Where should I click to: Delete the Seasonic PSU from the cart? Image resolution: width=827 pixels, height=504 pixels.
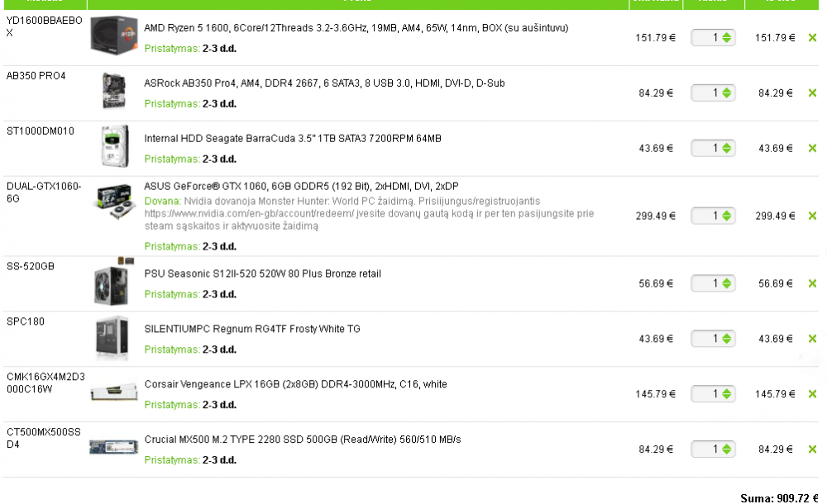tap(812, 283)
